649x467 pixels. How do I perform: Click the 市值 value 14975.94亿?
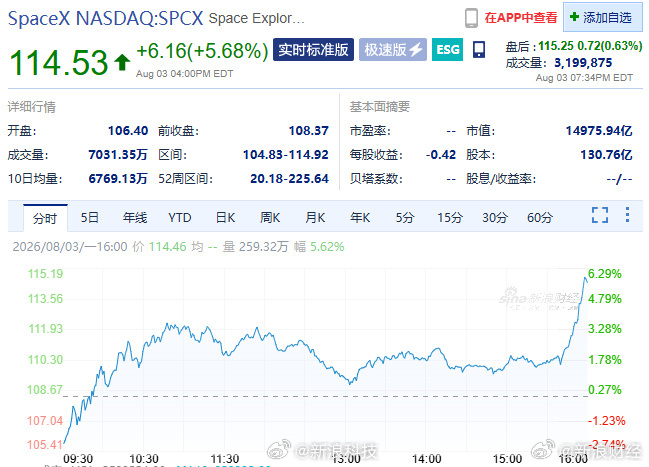tap(599, 131)
